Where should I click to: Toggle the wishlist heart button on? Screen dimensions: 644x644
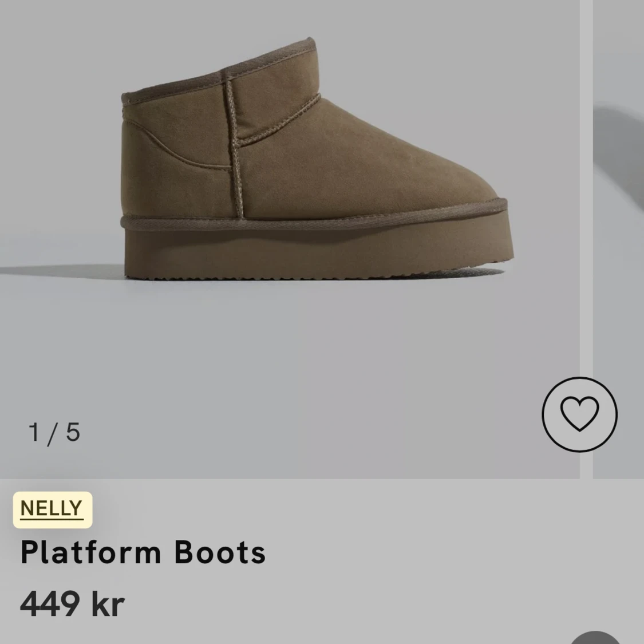579,414
